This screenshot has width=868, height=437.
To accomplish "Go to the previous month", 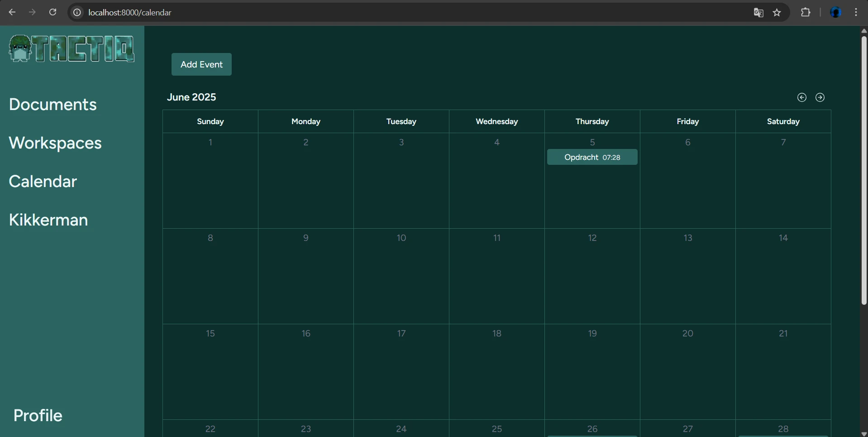I will (801, 97).
